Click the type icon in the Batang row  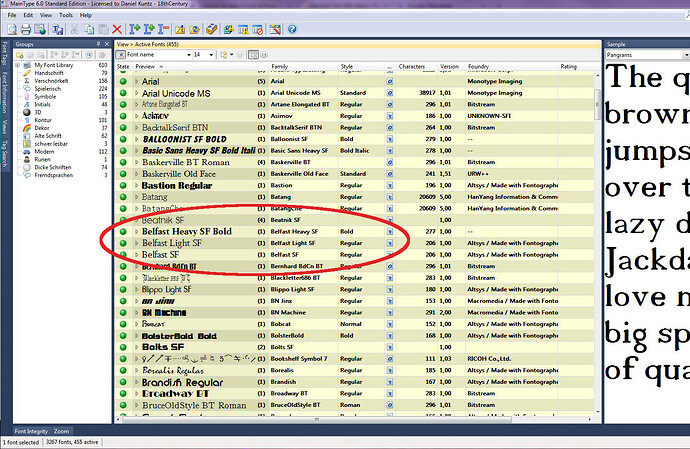click(x=389, y=197)
